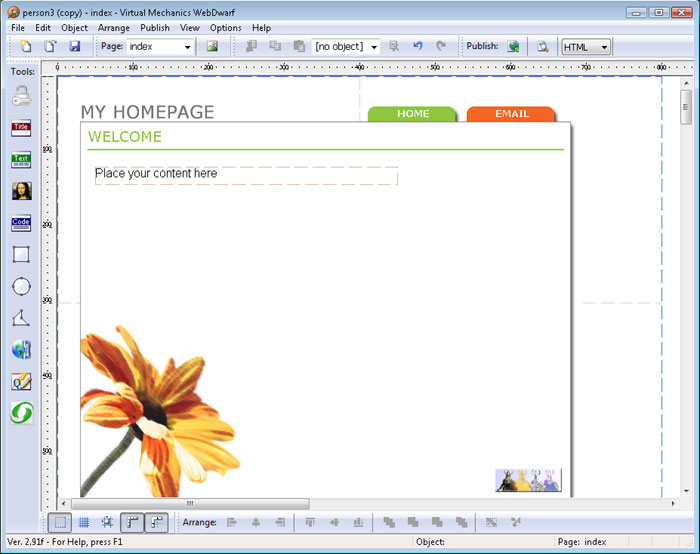
Task: Click the horizontal scrollbar thumb
Action: [189, 503]
